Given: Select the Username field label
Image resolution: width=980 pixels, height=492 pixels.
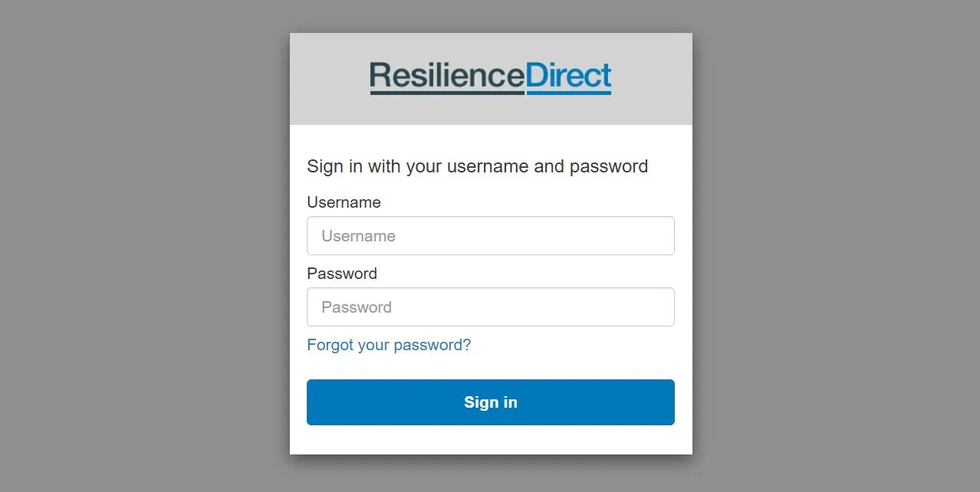Looking at the screenshot, I should coord(344,202).
